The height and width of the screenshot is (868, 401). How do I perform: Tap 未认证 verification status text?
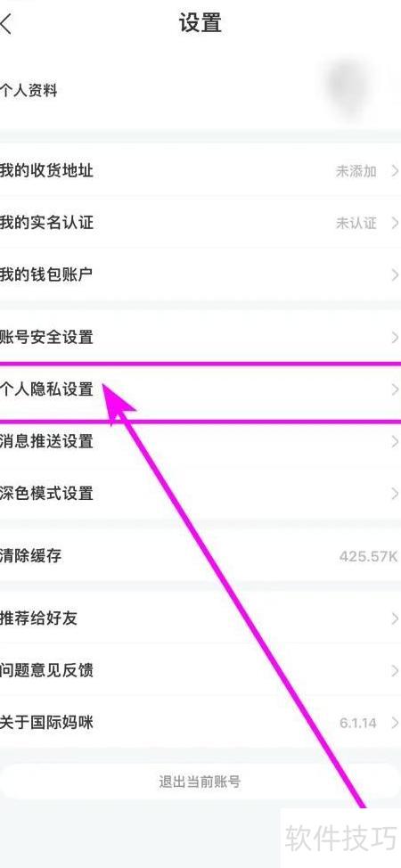point(356,223)
